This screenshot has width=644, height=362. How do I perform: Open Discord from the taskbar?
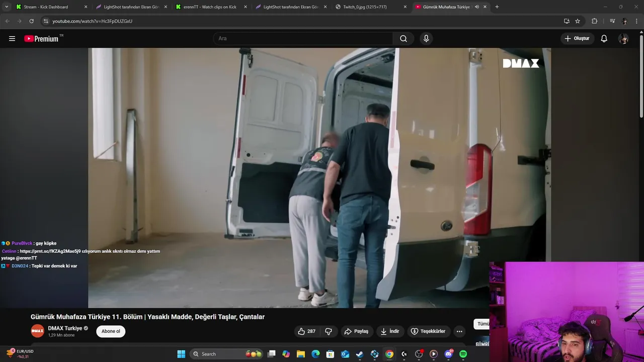(x=448, y=354)
